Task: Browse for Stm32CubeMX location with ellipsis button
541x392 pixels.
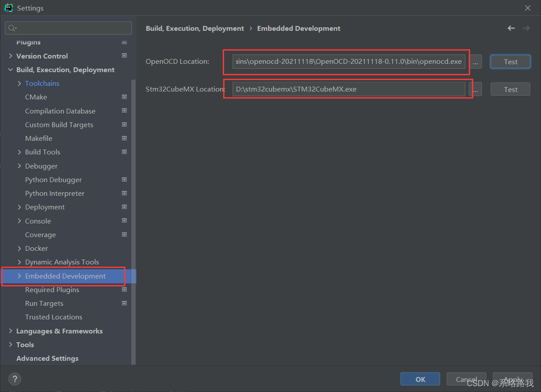Action: pyautogui.click(x=476, y=89)
